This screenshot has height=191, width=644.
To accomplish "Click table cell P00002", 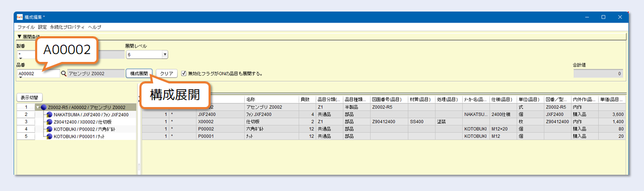I will click(220, 129).
